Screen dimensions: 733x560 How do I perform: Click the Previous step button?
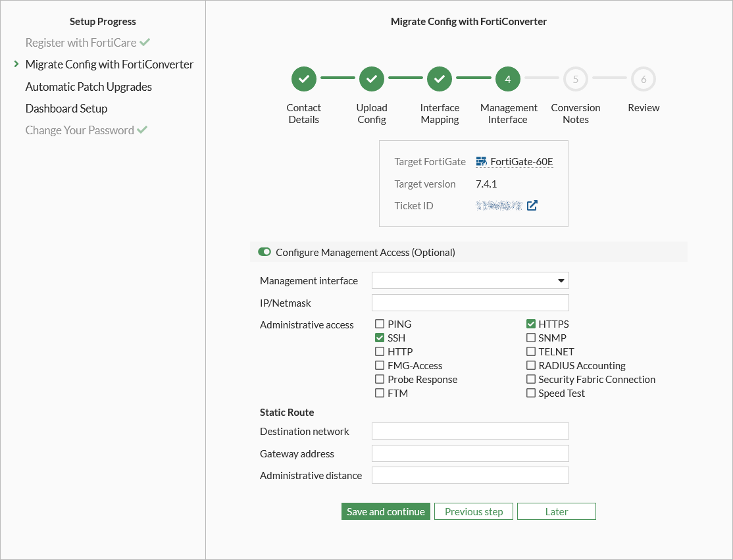coord(474,511)
